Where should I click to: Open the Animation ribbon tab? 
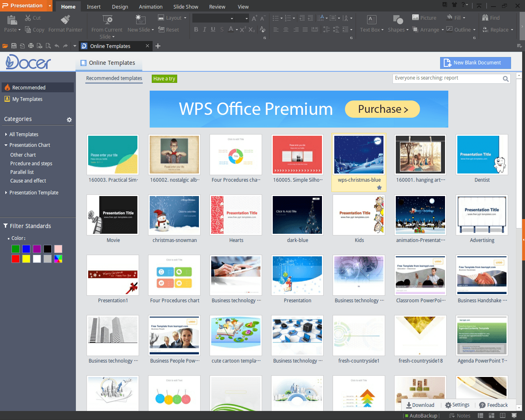(151, 7)
